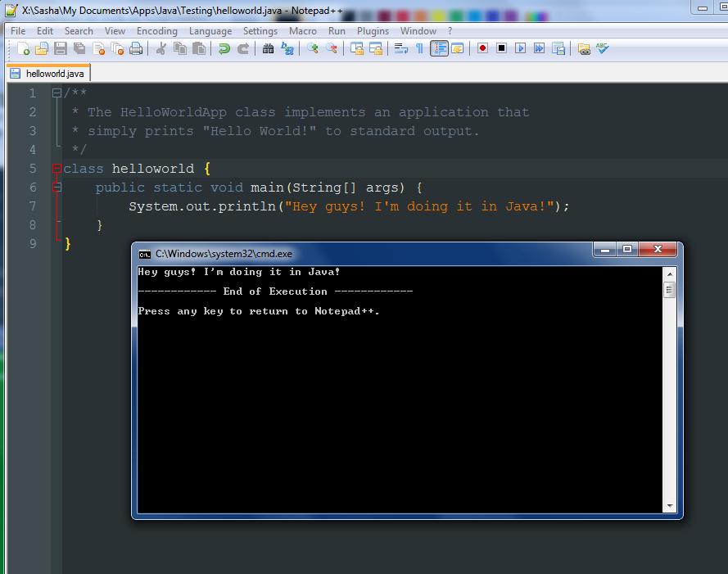The height and width of the screenshot is (574, 728).
Task: Start macro recording with the red dot
Action: 482,48
